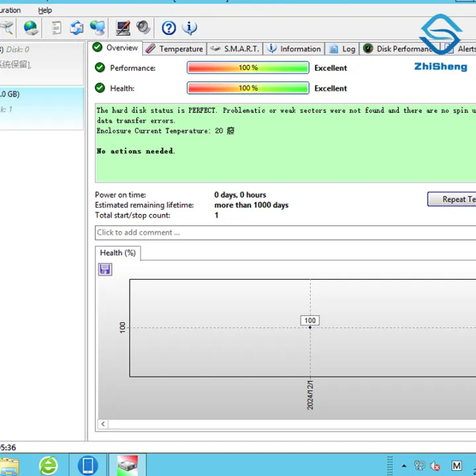Open Internet Explorer from the taskbar
Viewport: 476px width, 476px height.
pos(48,465)
